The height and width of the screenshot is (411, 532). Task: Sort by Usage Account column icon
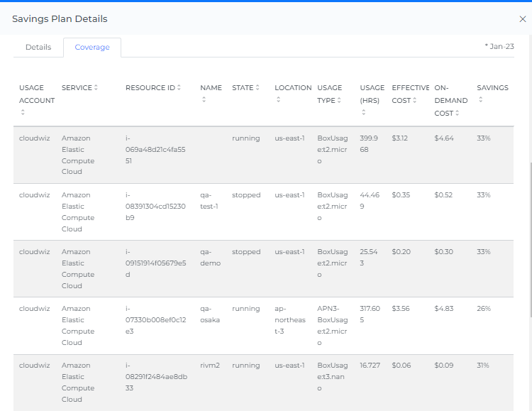(23, 112)
